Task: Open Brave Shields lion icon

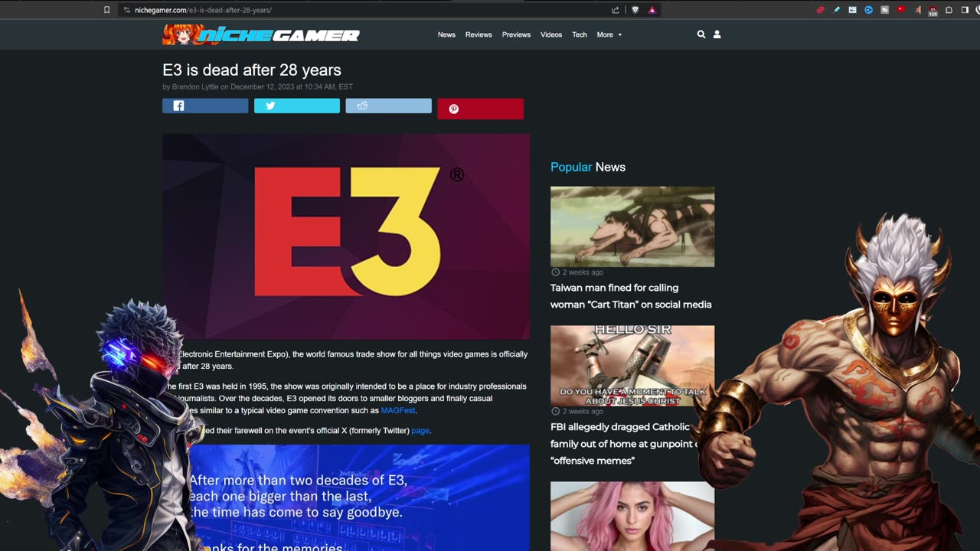Action: [635, 10]
